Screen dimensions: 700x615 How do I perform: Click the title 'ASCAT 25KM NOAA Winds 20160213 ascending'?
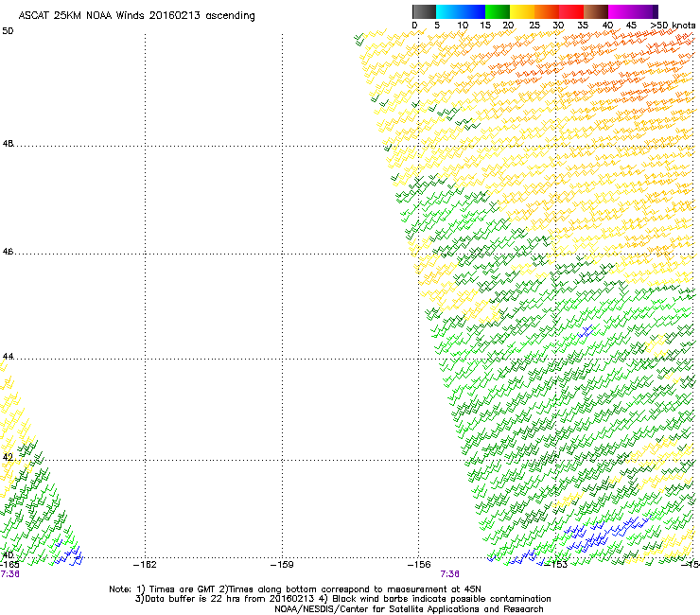(x=136, y=16)
